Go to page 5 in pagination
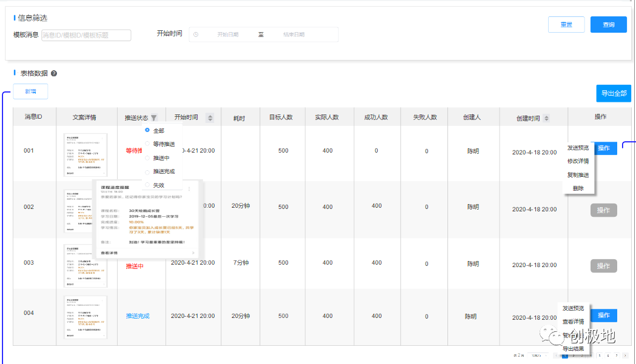 (x=600, y=356)
